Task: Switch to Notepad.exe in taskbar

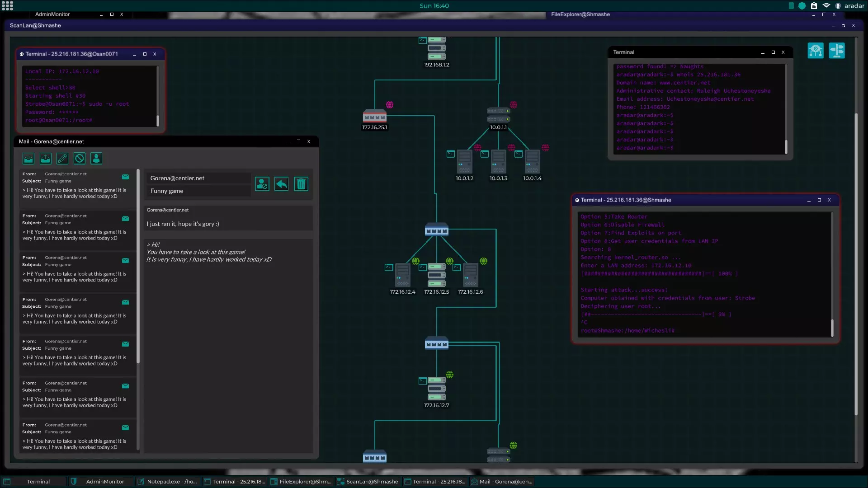Action: click(x=168, y=482)
